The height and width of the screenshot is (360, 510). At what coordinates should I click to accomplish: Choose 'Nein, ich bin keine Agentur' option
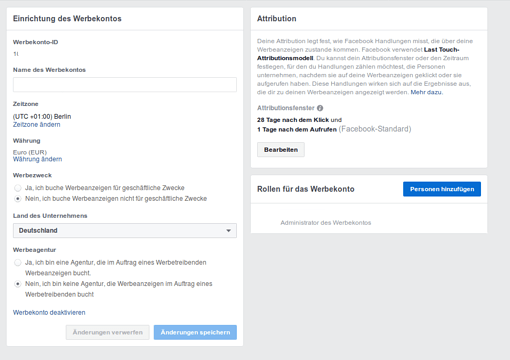click(18, 284)
